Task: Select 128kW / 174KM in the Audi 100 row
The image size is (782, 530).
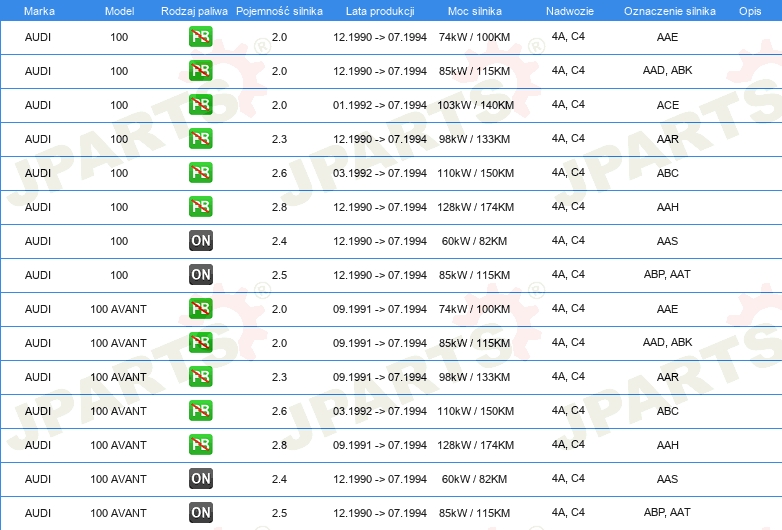Action: [x=475, y=207]
